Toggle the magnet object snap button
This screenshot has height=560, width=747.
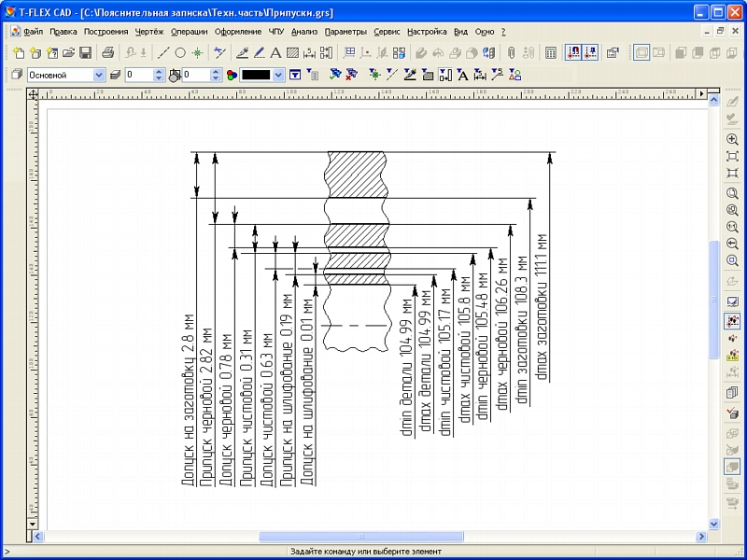coord(573,53)
